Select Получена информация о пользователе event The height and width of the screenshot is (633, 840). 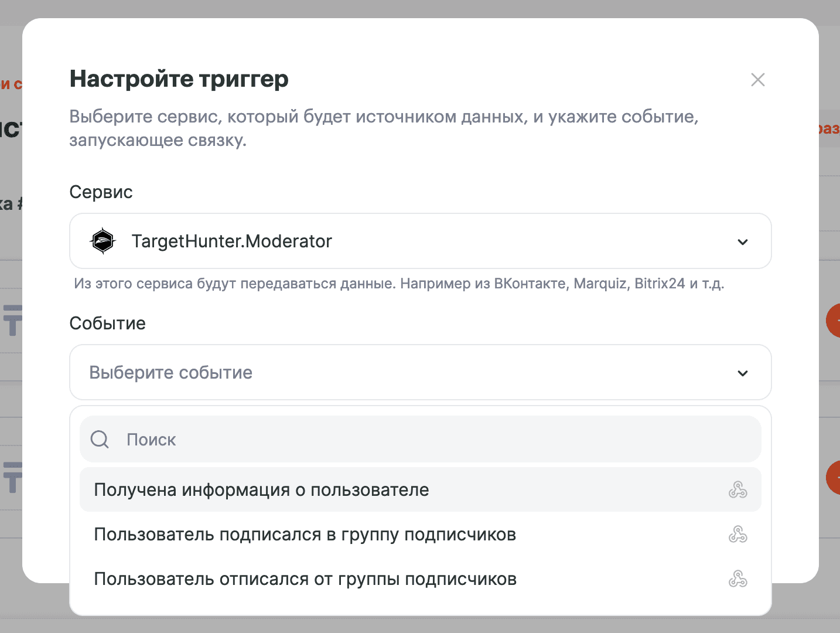pyautogui.click(x=261, y=490)
